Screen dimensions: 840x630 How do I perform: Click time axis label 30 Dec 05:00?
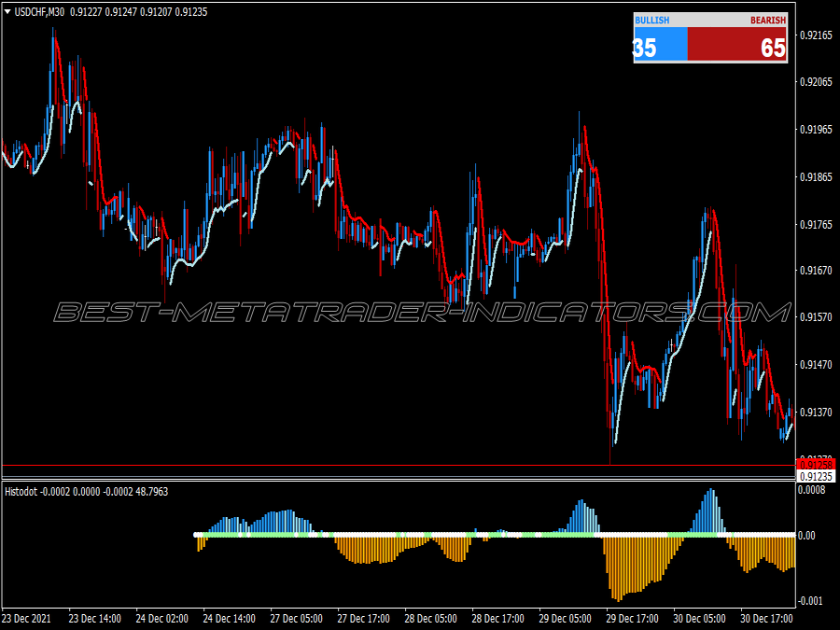click(700, 619)
